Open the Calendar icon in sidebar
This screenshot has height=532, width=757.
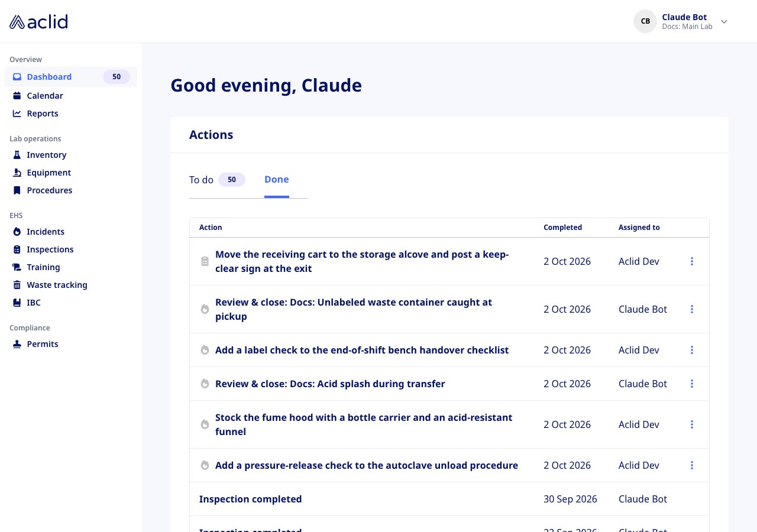(x=17, y=96)
